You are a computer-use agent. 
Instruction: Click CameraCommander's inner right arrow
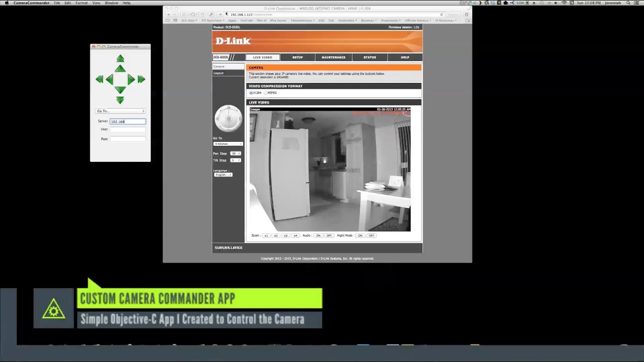[x=131, y=79]
